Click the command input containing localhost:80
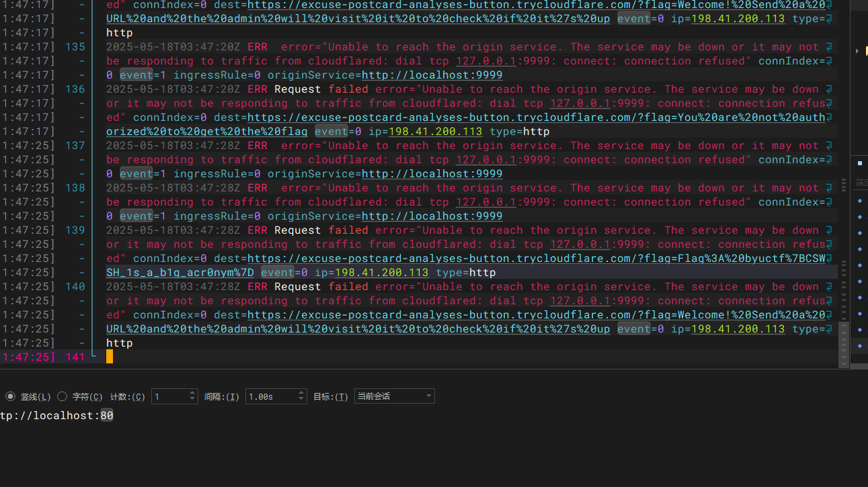The height and width of the screenshot is (487, 868). pos(57,416)
